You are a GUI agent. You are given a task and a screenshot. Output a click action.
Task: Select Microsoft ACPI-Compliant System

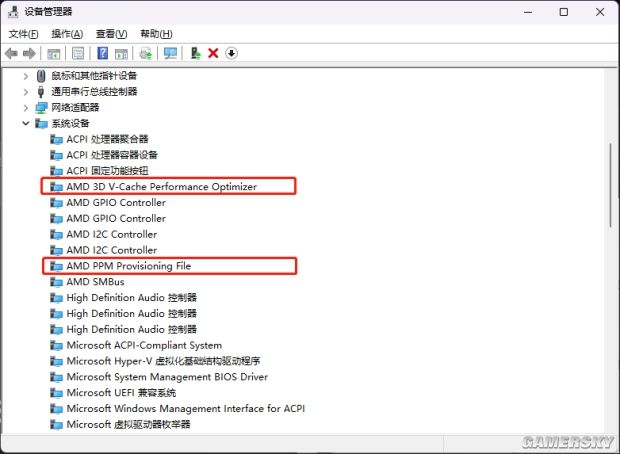pyautogui.click(x=144, y=345)
